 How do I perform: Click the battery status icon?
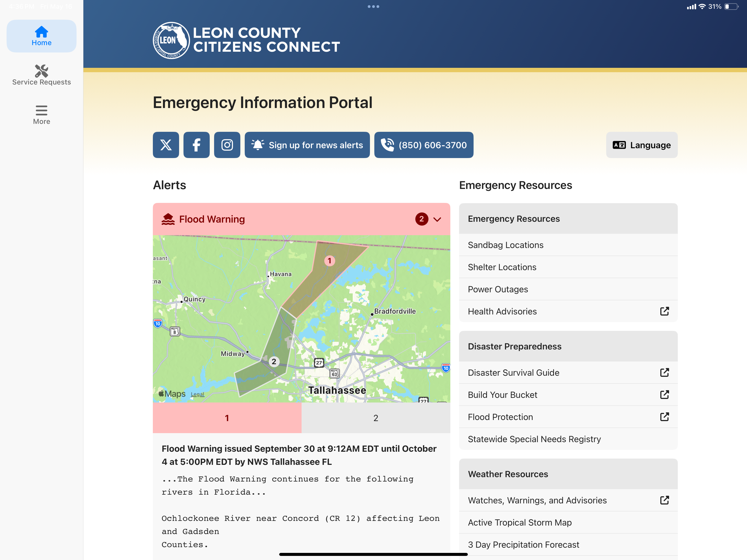tap(731, 6)
